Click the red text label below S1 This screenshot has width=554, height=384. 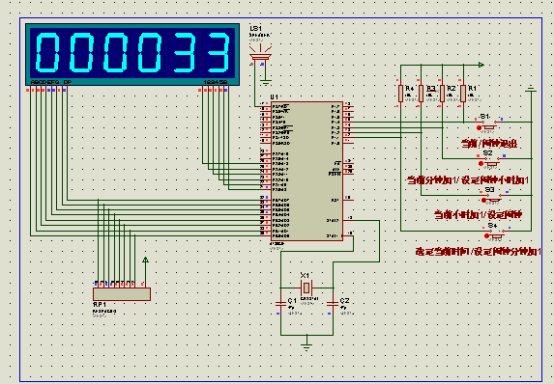tap(489, 143)
